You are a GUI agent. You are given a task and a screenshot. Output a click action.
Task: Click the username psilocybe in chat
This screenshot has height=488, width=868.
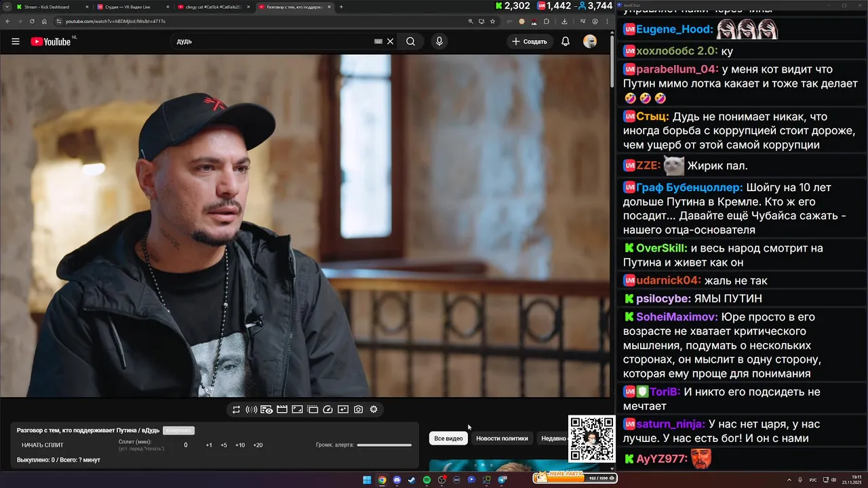[663, 299]
